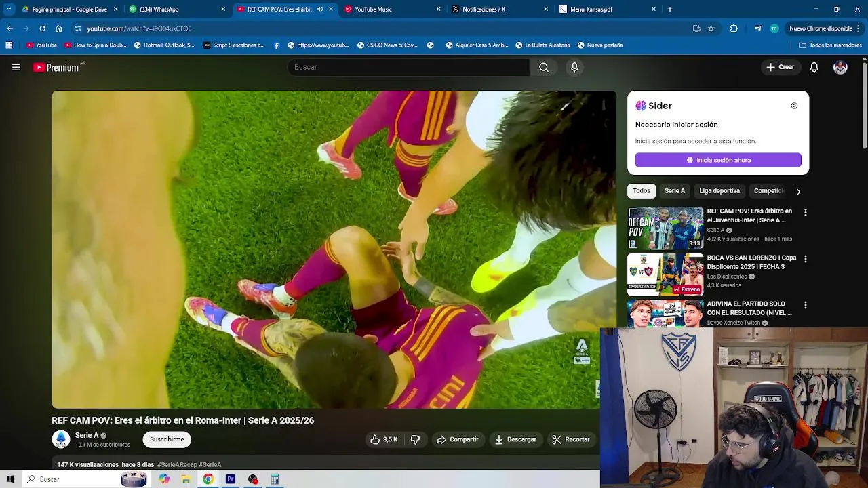This screenshot has width=868, height=488.
Task: Click the Chrome address bar URL
Action: click(139, 28)
